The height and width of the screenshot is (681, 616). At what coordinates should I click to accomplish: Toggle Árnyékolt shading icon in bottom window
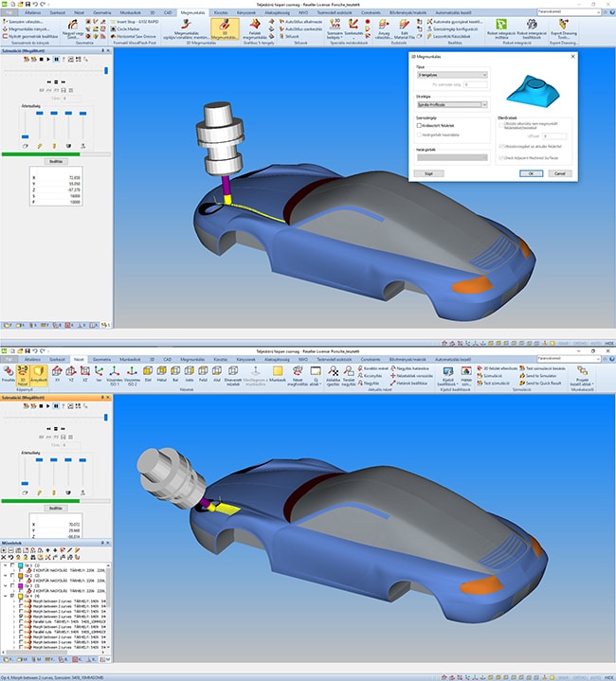tap(39, 375)
